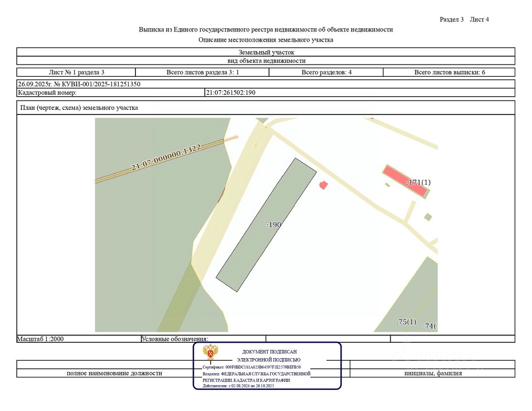Click the 'План (чертеж, схема) земельного участка' heading
Viewport: 532px width, 411px height.
point(79,108)
